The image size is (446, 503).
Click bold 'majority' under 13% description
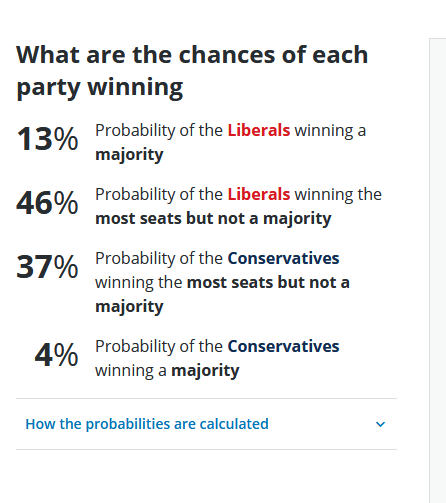[129, 155]
